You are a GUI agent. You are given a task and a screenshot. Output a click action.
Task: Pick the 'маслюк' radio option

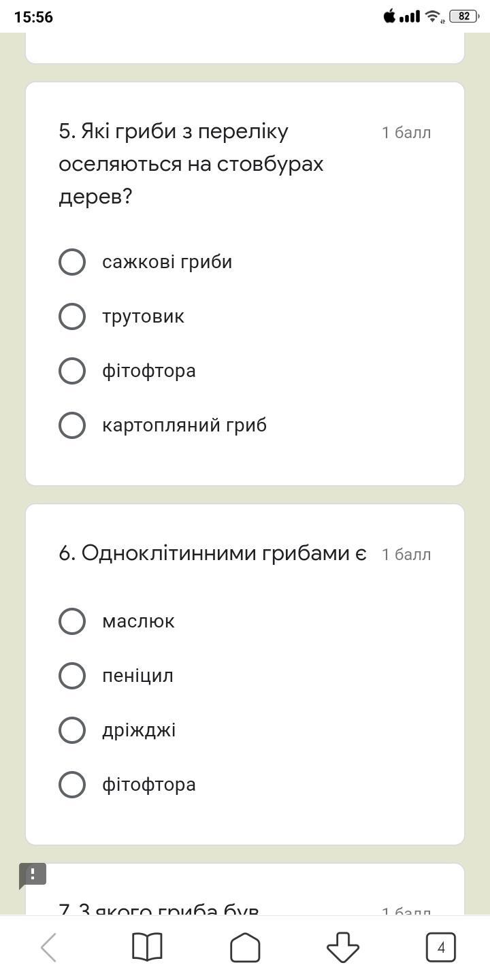click(x=72, y=621)
